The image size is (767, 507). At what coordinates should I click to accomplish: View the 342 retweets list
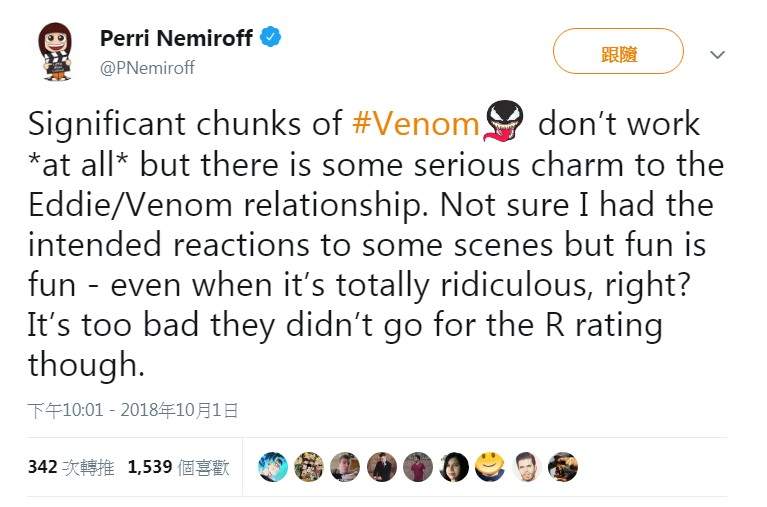click(x=72, y=466)
